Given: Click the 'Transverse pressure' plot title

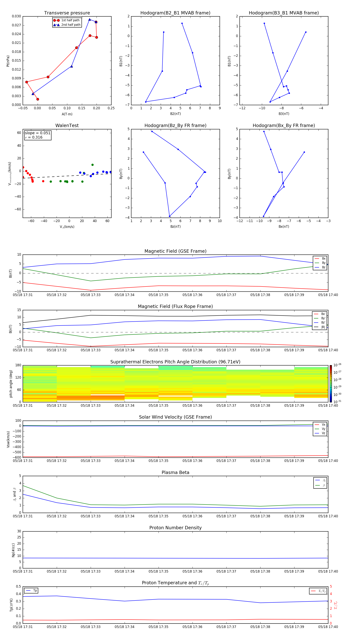Looking at the screenshot, I should pyautogui.click(x=67, y=13).
